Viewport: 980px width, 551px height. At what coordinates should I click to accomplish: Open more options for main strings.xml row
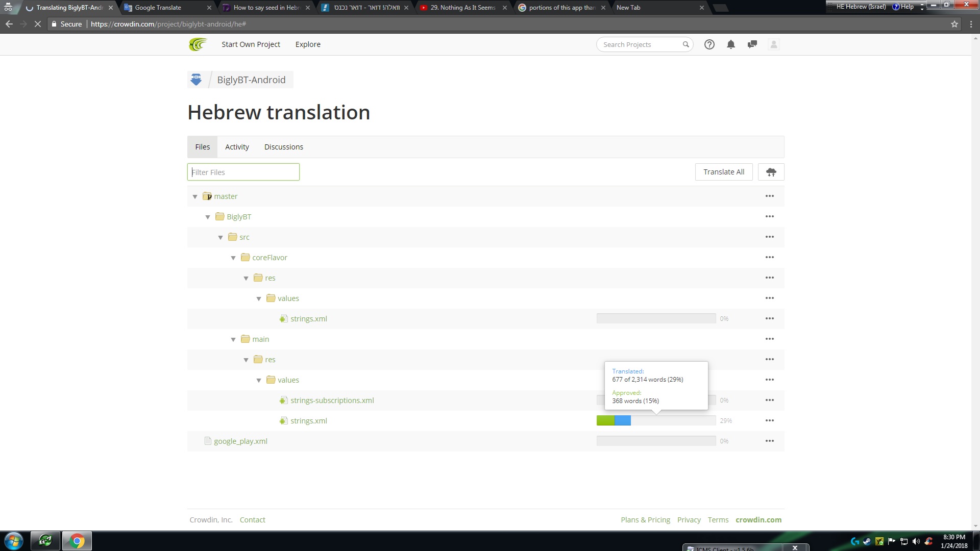point(770,420)
